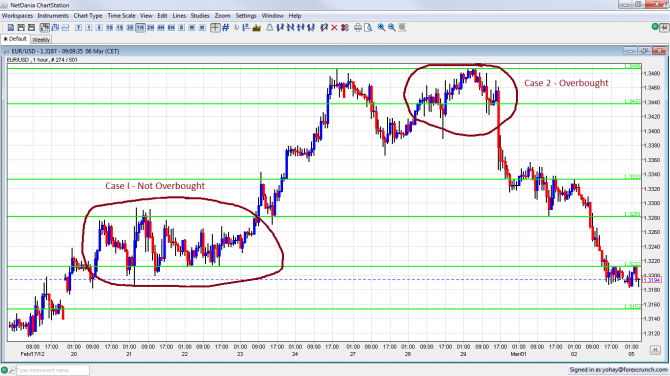670x376 pixels.
Task: Select the fourth line drawing tool
Action: [311, 27]
